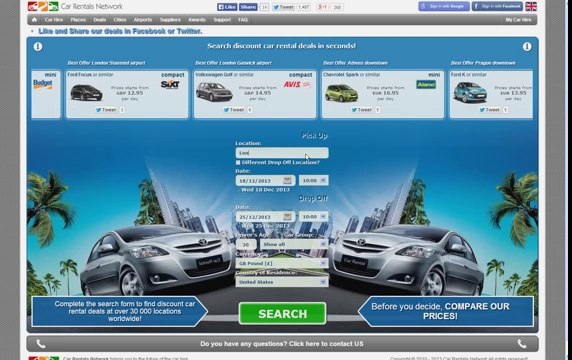Switch language via the UK flag icon

pyautogui.click(x=531, y=6)
